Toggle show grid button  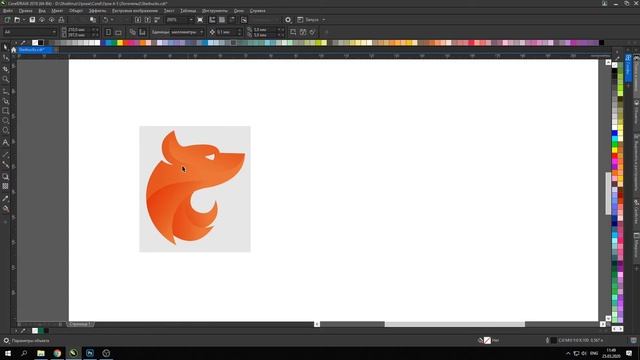222,20
